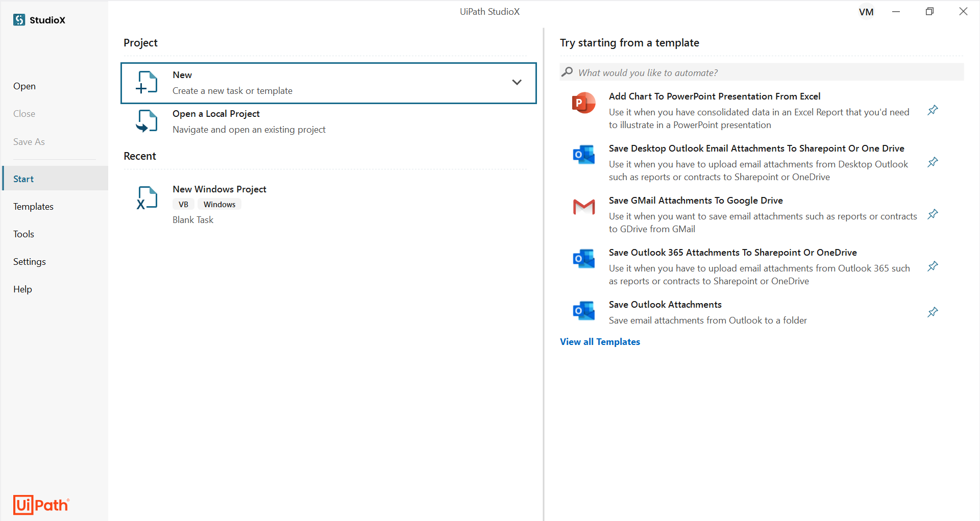Go to the Settings tab
This screenshot has width=980, height=521.
[x=30, y=262]
